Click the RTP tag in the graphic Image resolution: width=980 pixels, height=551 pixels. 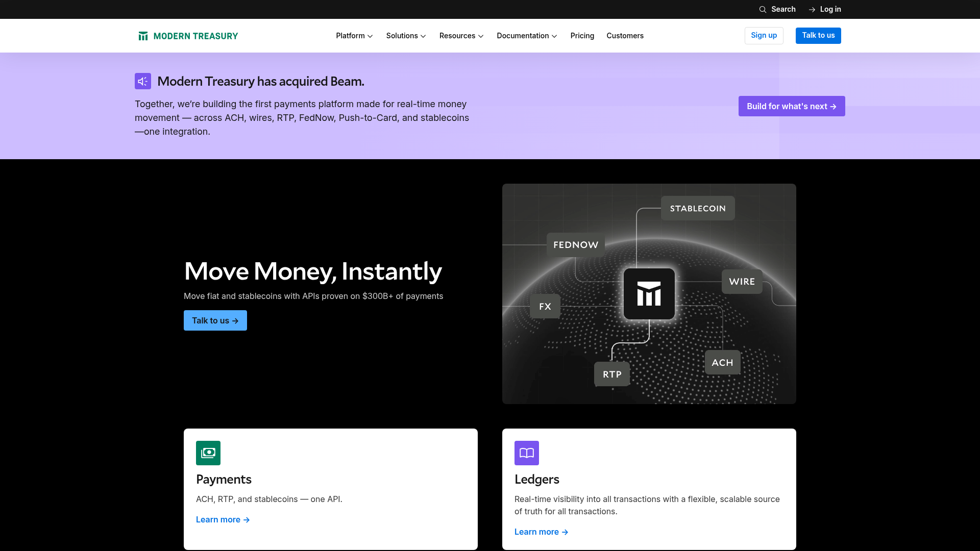pos(612,374)
